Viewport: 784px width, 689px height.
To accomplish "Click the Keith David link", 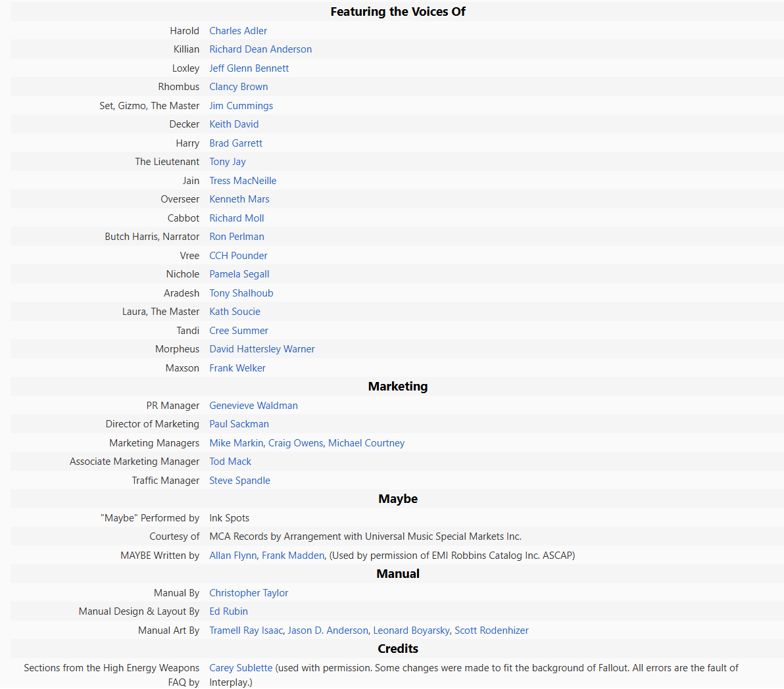I will point(234,124).
